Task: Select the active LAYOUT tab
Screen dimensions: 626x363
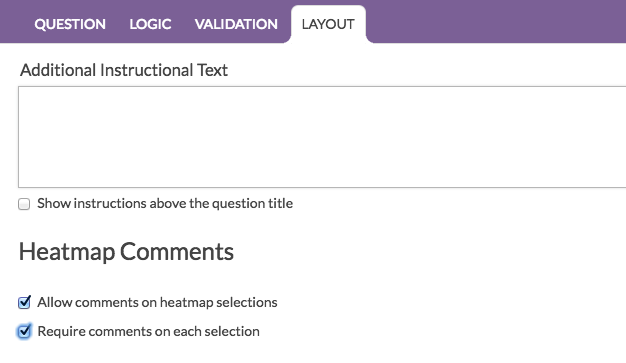Action: click(328, 24)
